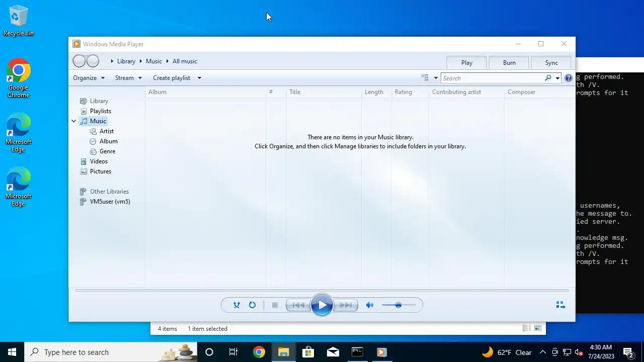Viewport: 644px width, 362px height.
Task: Mute the player volume speaker icon
Action: (370, 305)
